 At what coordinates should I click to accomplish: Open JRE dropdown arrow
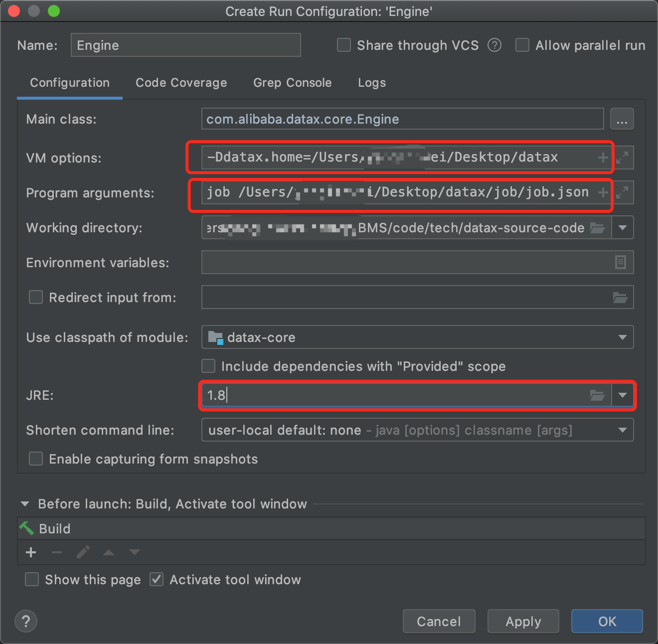pos(623,395)
